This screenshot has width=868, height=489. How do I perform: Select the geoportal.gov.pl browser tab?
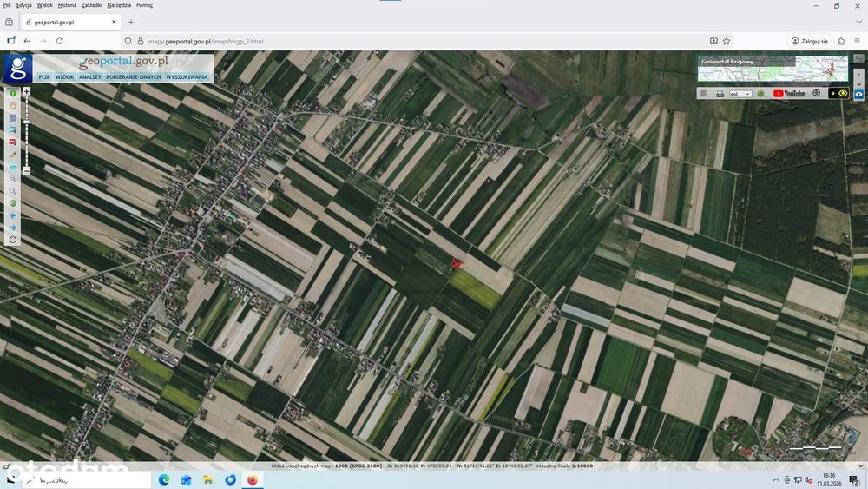pyautogui.click(x=71, y=23)
